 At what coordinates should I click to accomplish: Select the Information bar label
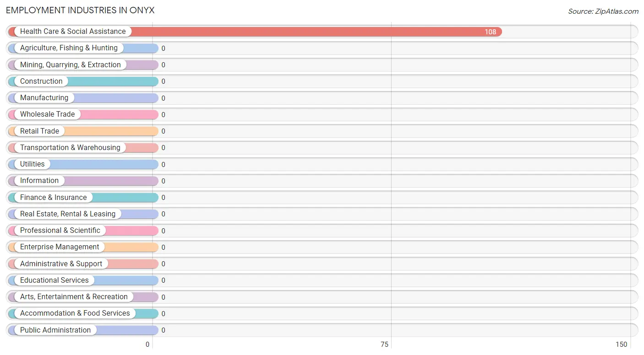39,181
